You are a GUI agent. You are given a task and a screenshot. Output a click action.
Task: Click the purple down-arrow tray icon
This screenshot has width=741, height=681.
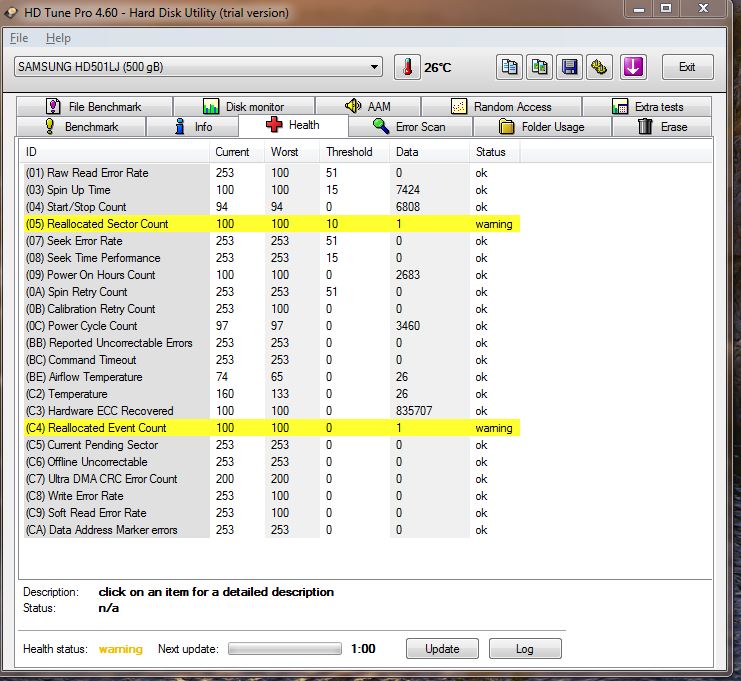[x=633, y=67]
